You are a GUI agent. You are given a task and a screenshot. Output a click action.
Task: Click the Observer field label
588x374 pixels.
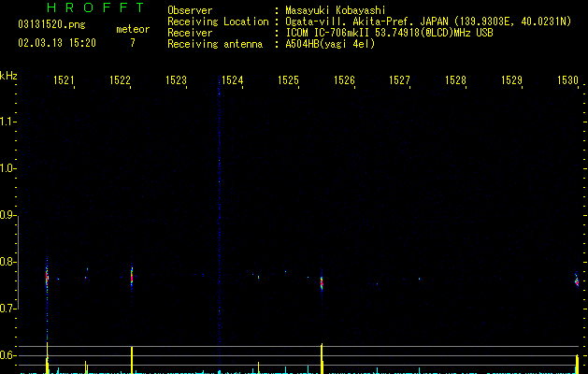click(190, 10)
